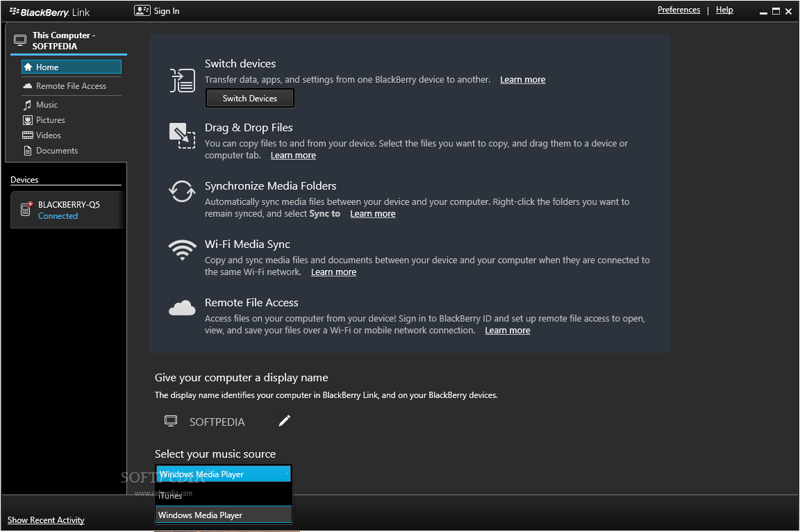The image size is (800, 532).
Task: Open Learn more for Synchronize Media Folders
Action: coord(372,214)
